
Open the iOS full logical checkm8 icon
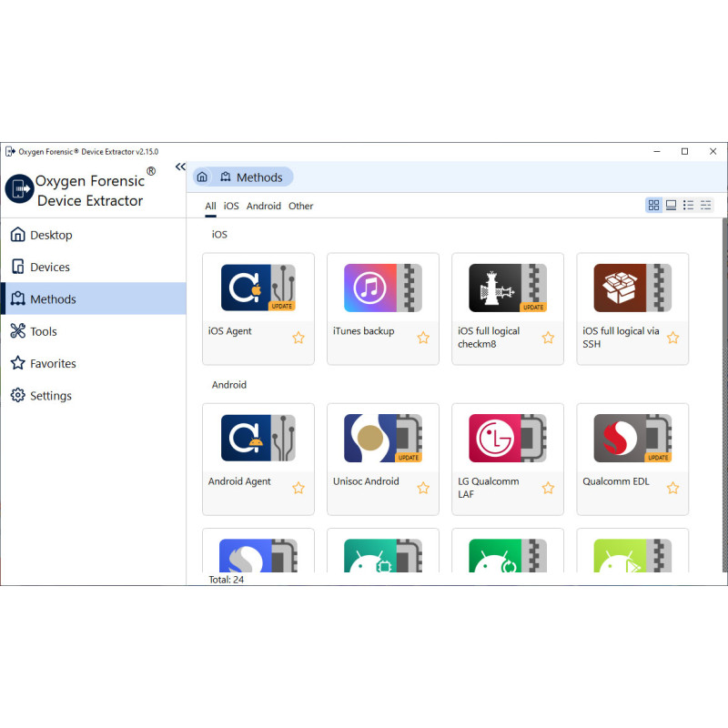point(508,288)
